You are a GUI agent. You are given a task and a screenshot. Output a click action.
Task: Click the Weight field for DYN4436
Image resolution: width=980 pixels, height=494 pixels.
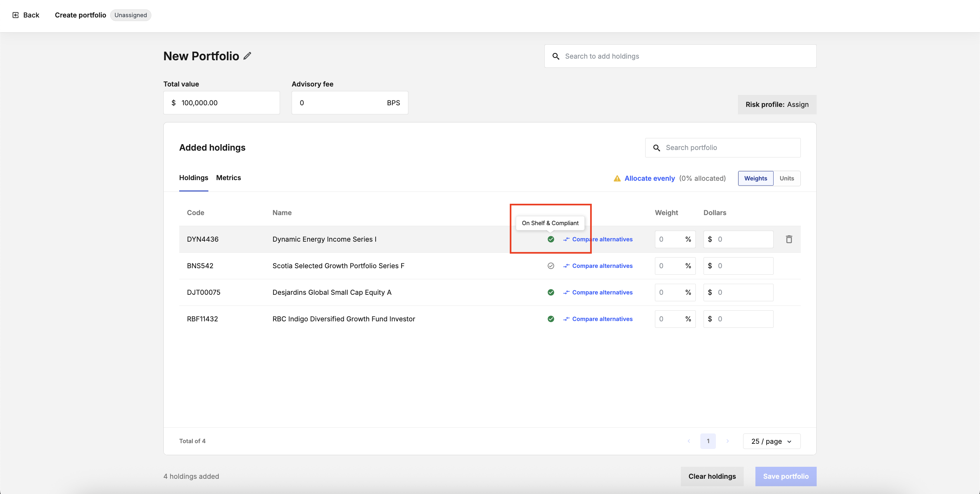pyautogui.click(x=675, y=239)
